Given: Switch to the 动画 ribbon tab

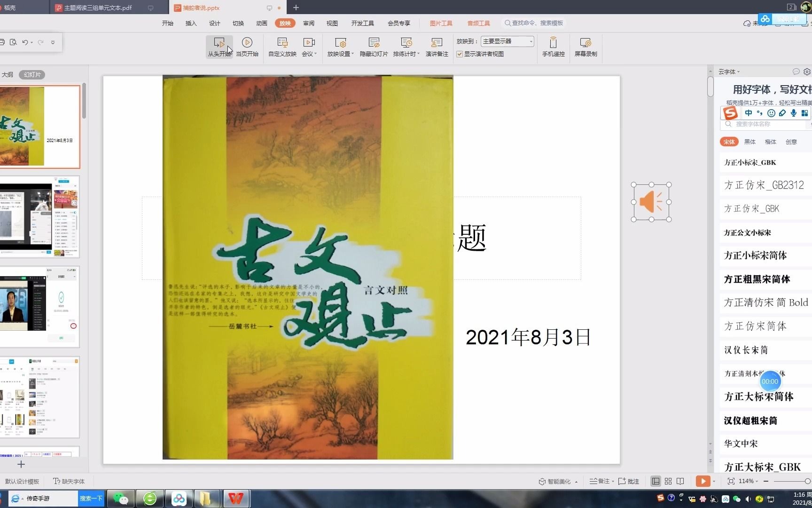Looking at the screenshot, I should (262, 23).
